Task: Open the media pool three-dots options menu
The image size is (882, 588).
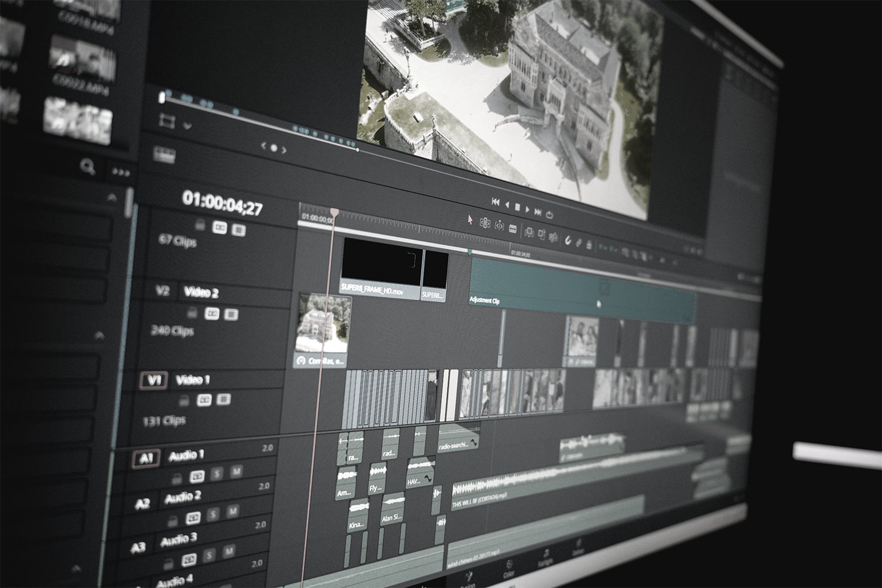Action: 121,172
